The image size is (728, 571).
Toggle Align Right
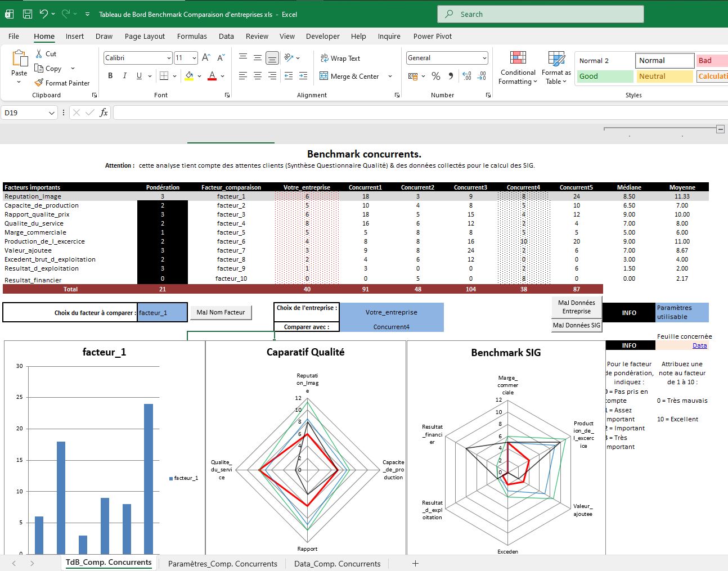pos(272,76)
